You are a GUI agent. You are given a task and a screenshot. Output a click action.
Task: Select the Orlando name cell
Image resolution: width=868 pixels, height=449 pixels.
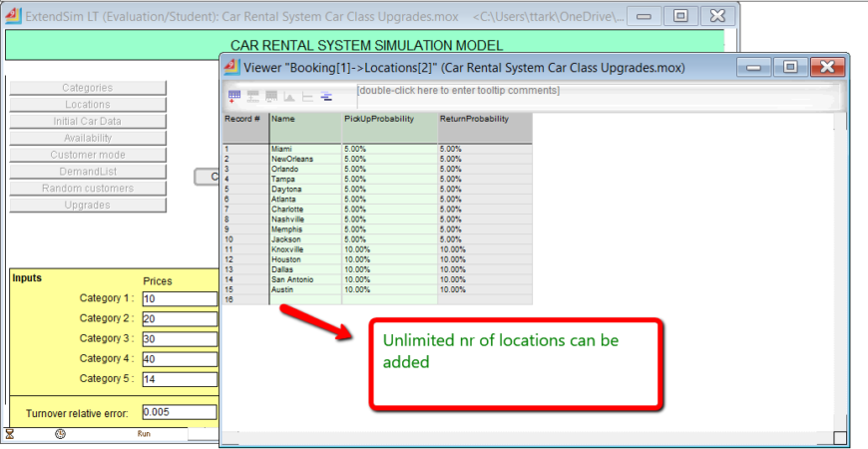[305, 169]
